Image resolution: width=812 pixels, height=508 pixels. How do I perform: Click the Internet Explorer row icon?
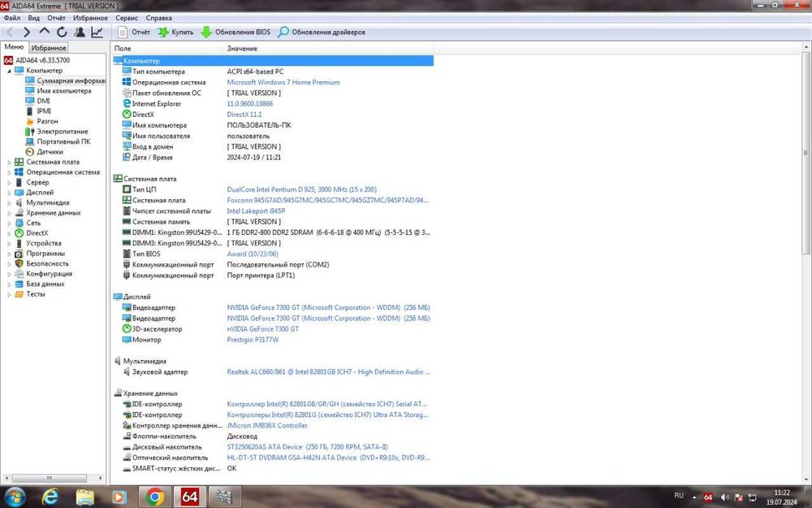click(127, 104)
